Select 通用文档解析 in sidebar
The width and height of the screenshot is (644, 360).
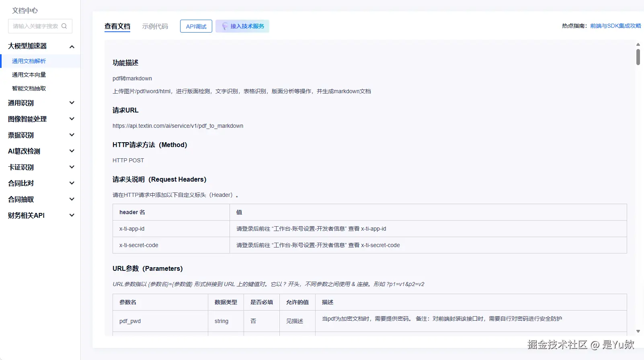click(40, 61)
